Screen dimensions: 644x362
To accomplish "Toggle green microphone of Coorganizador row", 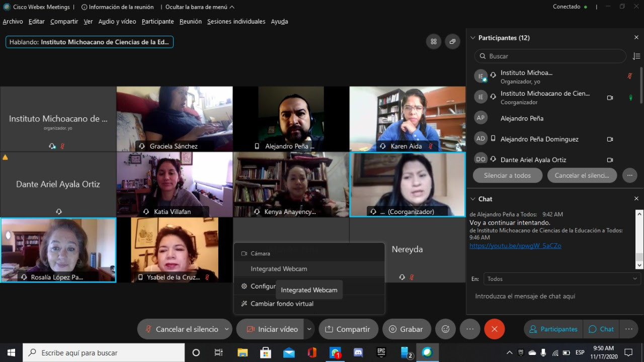I will click(630, 98).
